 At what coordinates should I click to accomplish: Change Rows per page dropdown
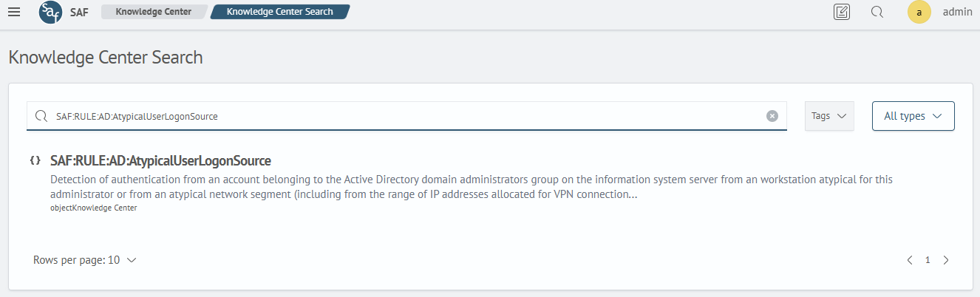(85, 260)
